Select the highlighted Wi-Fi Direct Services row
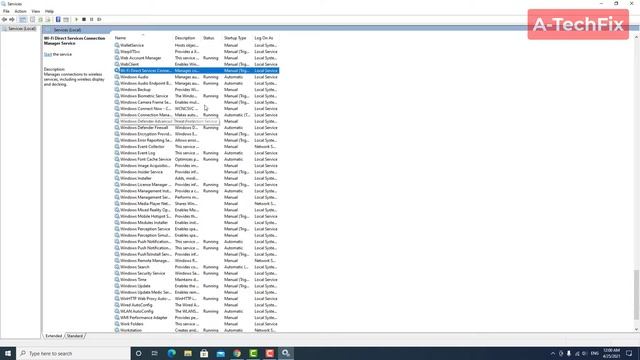Image resolution: width=640 pixels, height=360 pixels. pos(197,71)
